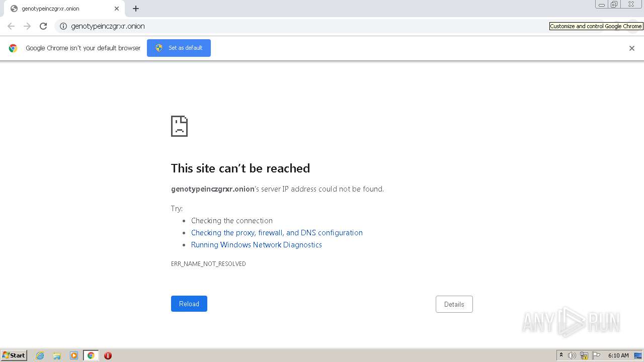644x362 pixels.
Task: Open Checking the proxy, firewall, and DNS link
Action: click(277, 233)
